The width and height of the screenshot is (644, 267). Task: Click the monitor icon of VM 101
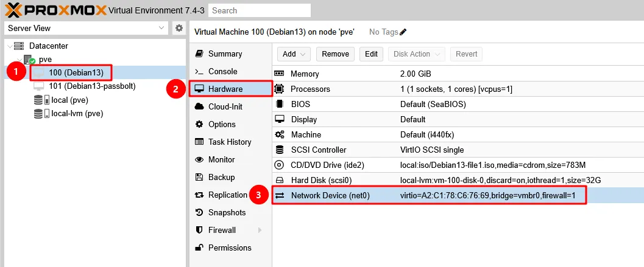(38, 86)
